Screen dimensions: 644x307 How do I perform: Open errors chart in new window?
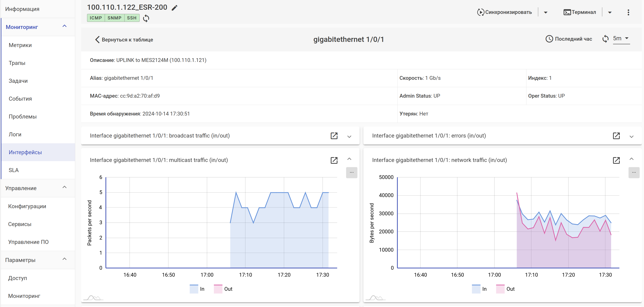[616, 136]
